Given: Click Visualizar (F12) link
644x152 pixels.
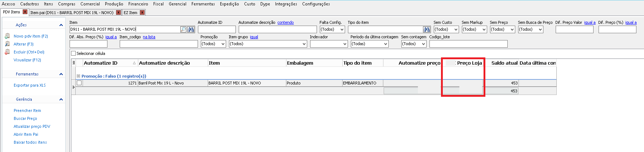Looking at the screenshot, I should point(27,60).
